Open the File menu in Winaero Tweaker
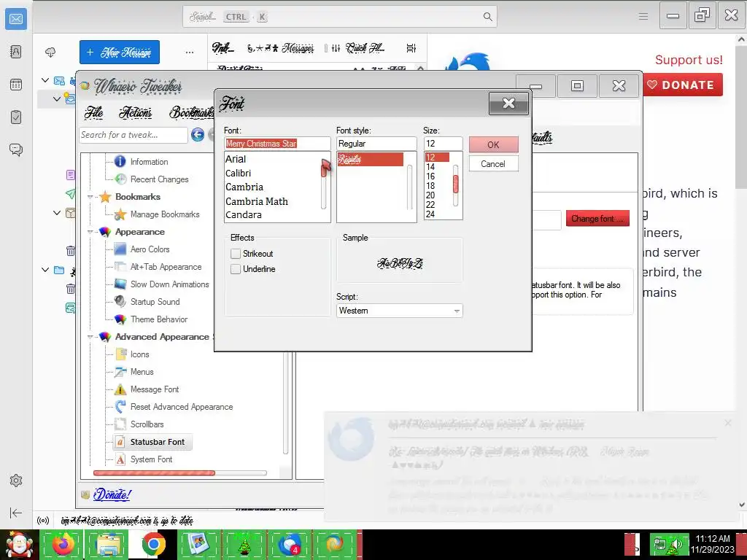Image resolution: width=747 pixels, height=560 pixels. (93, 112)
